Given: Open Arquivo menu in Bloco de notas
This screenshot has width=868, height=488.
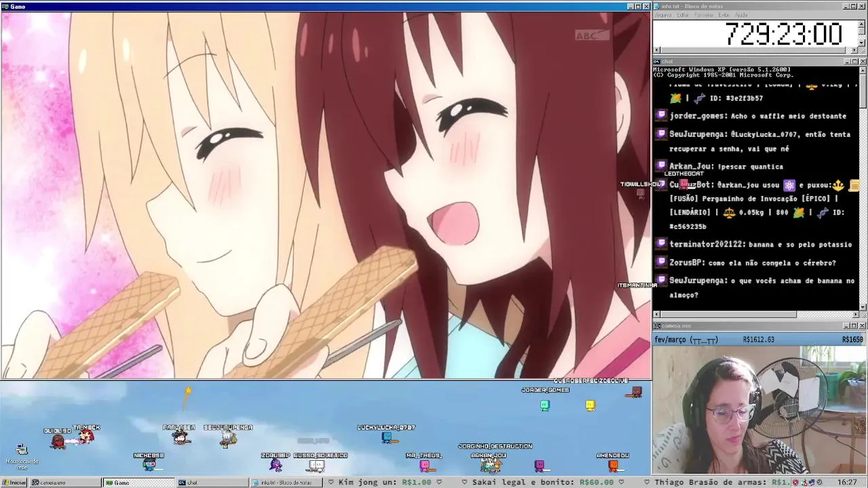Looking at the screenshot, I should tap(663, 15).
